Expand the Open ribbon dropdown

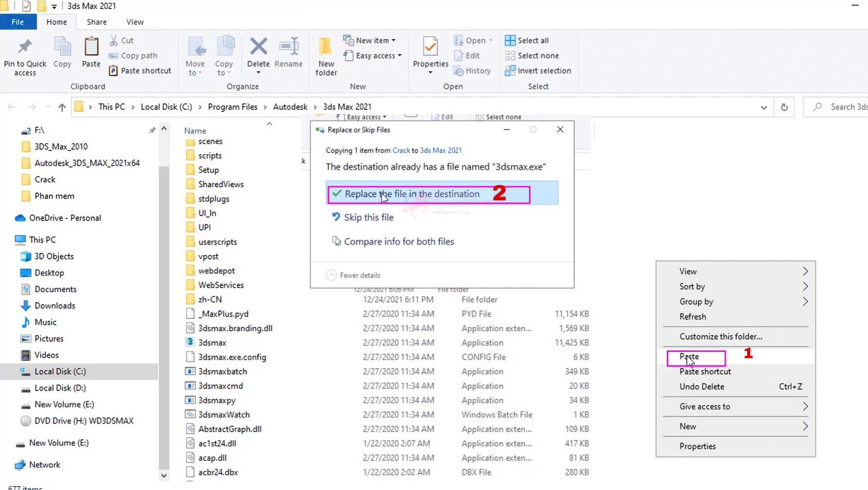473,40
